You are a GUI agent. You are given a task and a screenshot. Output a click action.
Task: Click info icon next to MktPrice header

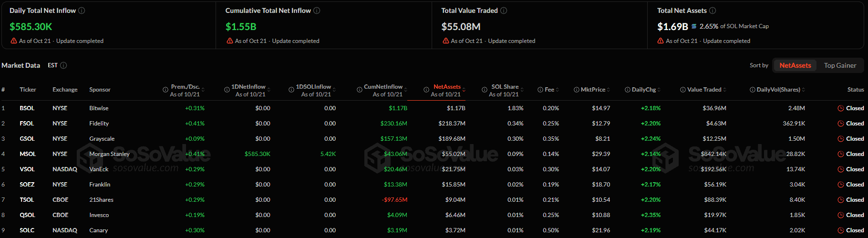point(577,90)
